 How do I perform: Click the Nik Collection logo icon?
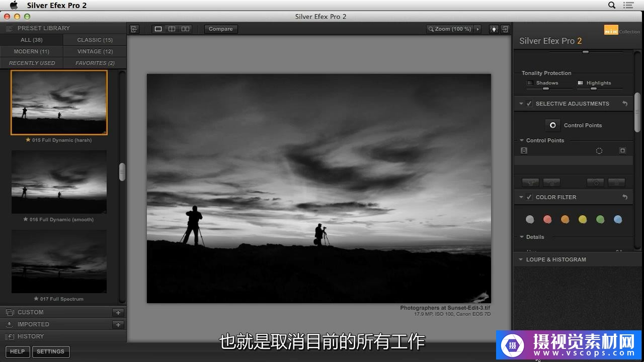pos(610,30)
